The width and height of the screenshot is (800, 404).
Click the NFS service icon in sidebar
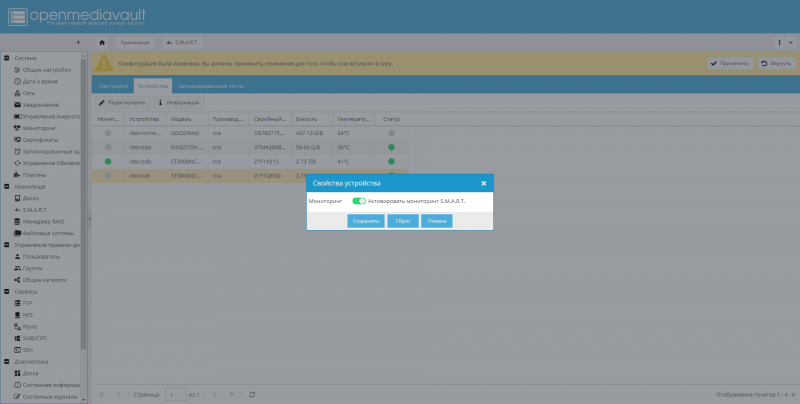tap(17, 315)
